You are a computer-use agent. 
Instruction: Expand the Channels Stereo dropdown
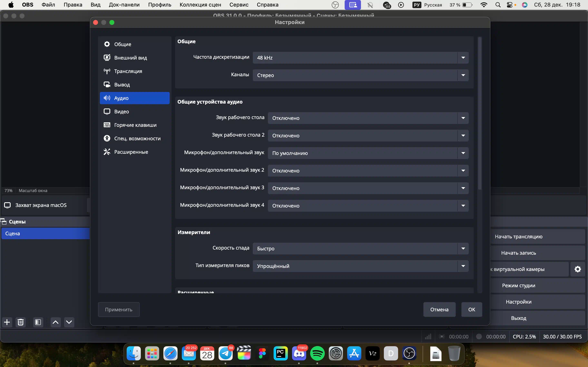tap(360, 75)
